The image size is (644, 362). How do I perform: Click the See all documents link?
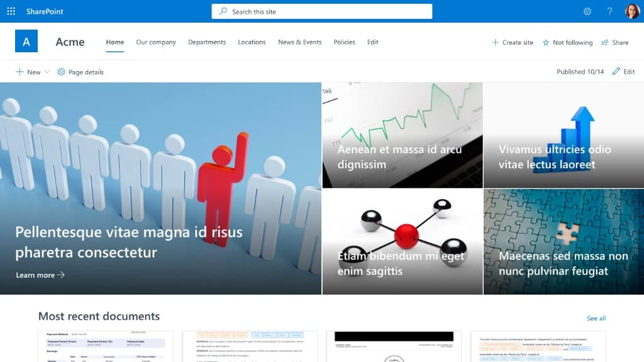coord(596,318)
